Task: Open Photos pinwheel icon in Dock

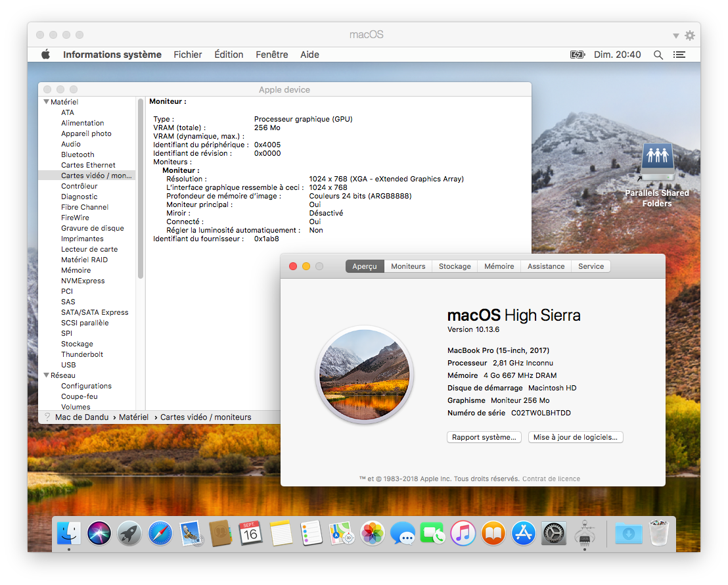Action: click(373, 533)
